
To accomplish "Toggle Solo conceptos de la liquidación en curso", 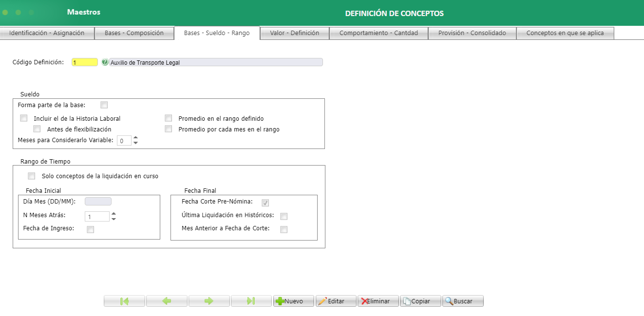I will click(32, 176).
